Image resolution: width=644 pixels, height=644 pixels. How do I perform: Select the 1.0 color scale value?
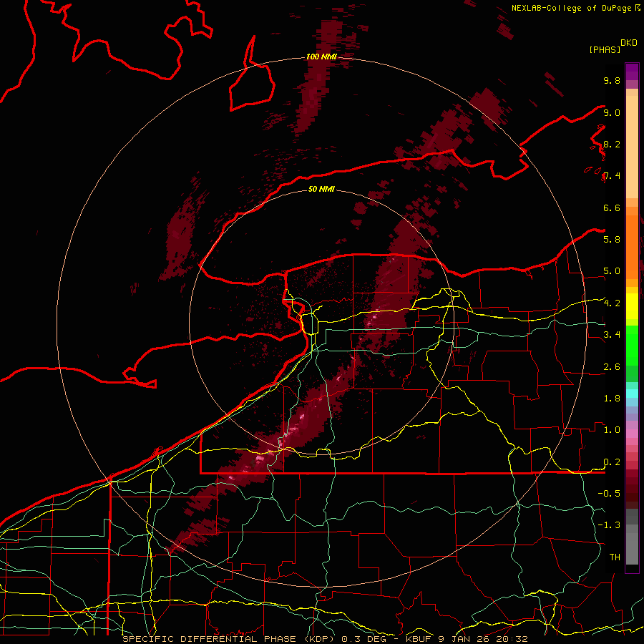(x=612, y=430)
